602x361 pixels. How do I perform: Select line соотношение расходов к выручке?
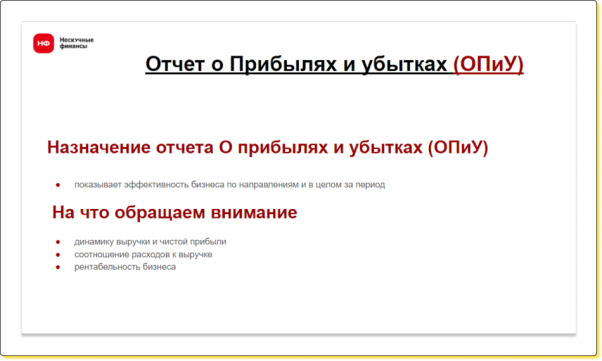(143, 255)
